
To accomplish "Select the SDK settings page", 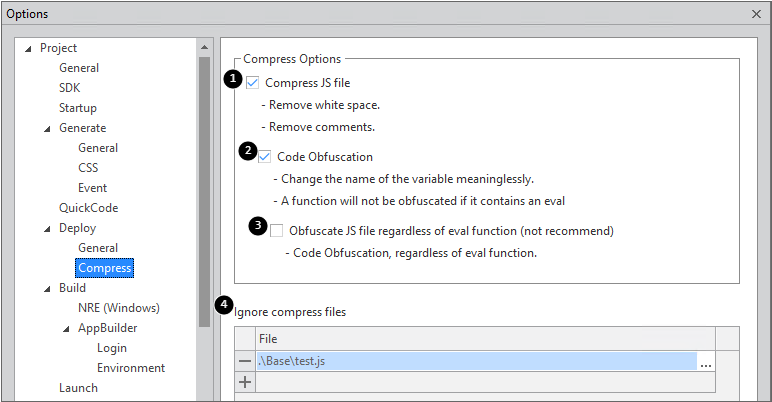I will (69, 88).
